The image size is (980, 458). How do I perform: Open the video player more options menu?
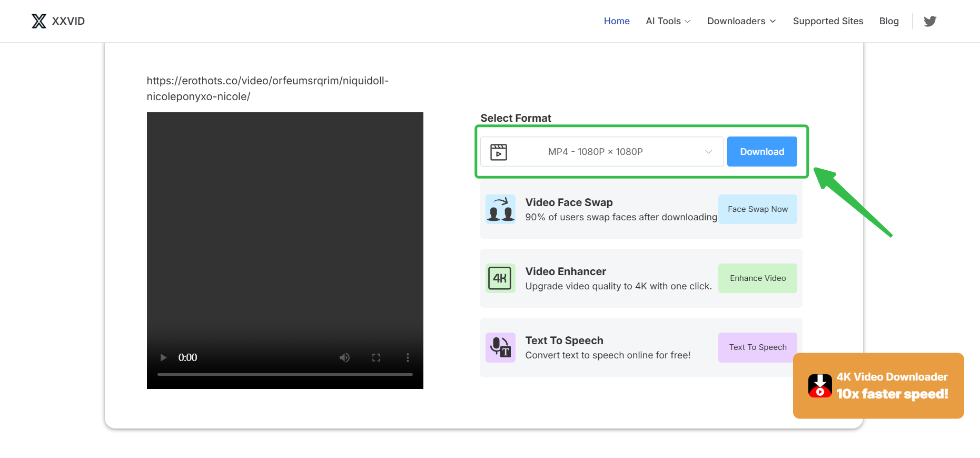click(408, 357)
